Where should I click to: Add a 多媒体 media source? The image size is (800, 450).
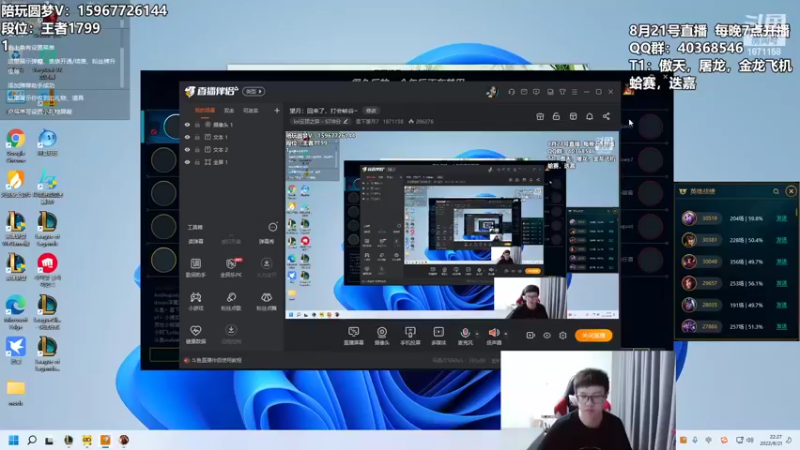coord(438,336)
